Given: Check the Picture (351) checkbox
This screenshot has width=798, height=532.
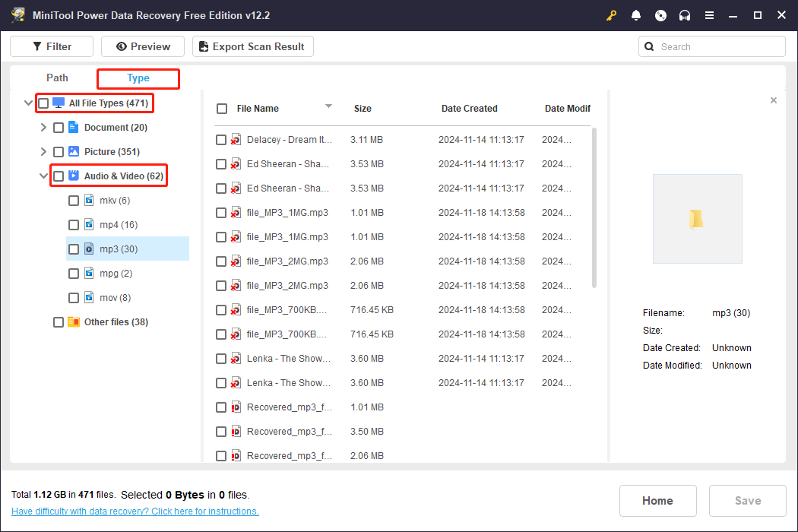Looking at the screenshot, I should tap(59, 152).
